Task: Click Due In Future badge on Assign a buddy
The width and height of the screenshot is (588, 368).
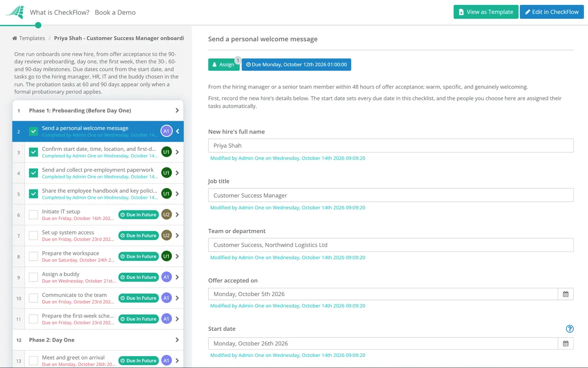Action: pyautogui.click(x=138, y=277)
